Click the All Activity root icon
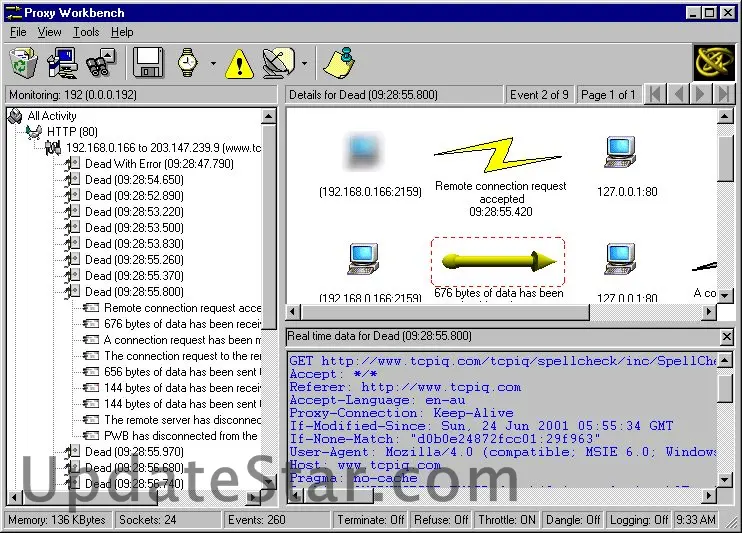 pos(16,116)
